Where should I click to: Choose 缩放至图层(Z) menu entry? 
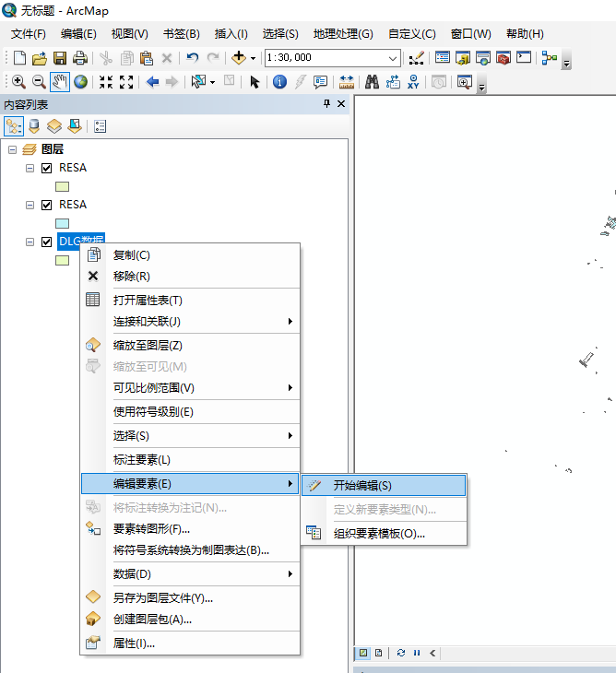click(190, 346)
